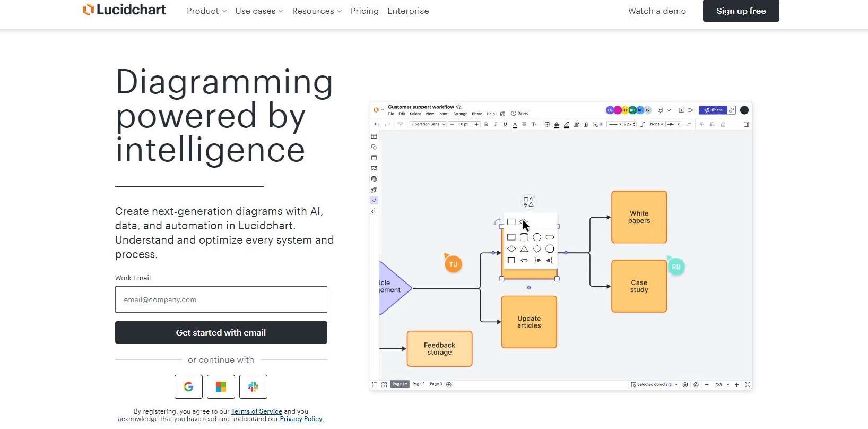
Task: Click the zoom out minus icon near 75%
Action: [707, 384]
